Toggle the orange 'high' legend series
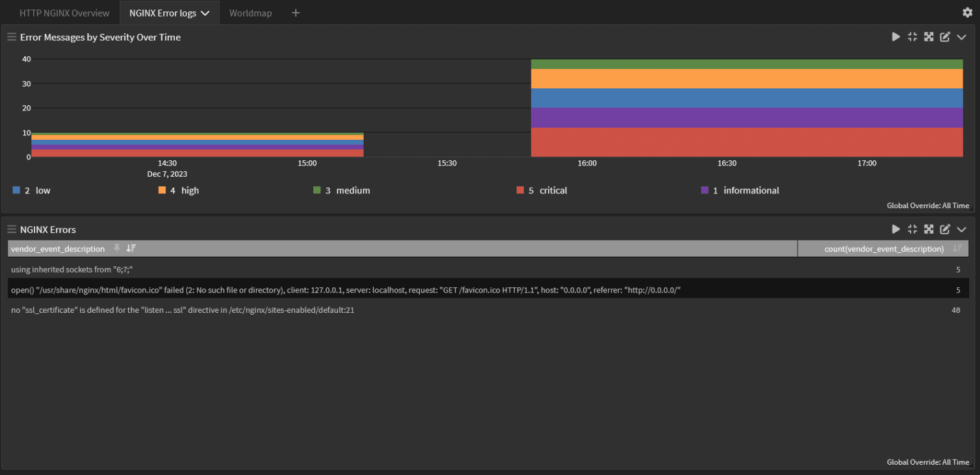 [x=179, y=190]
